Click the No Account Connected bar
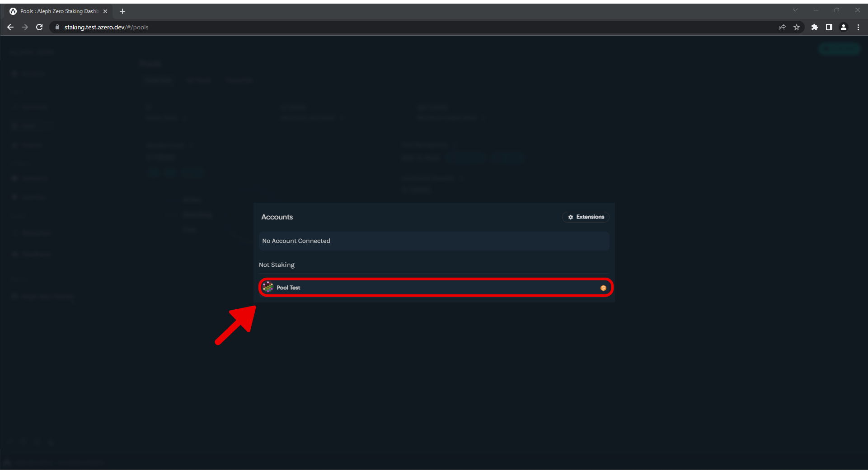 click(x=434, y=241)
